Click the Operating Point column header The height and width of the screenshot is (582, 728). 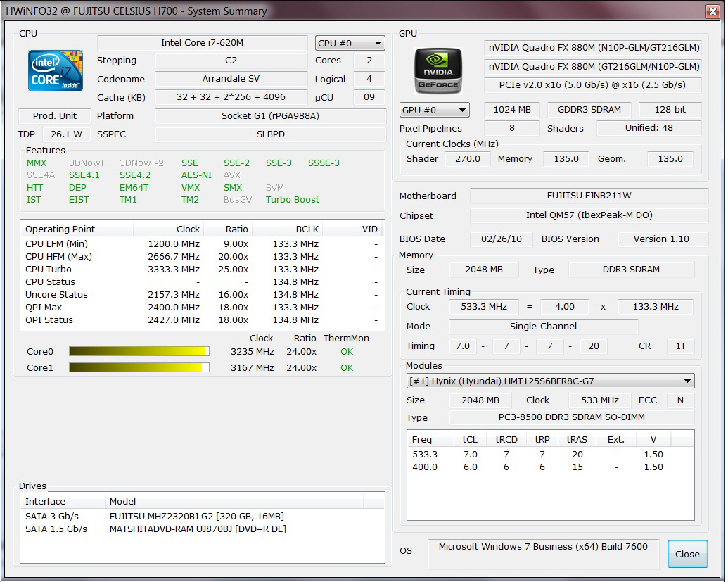pos(77,229)
